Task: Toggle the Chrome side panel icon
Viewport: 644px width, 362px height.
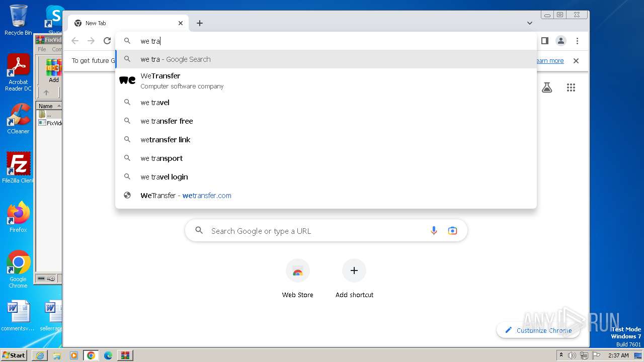Action: [544, 41]
